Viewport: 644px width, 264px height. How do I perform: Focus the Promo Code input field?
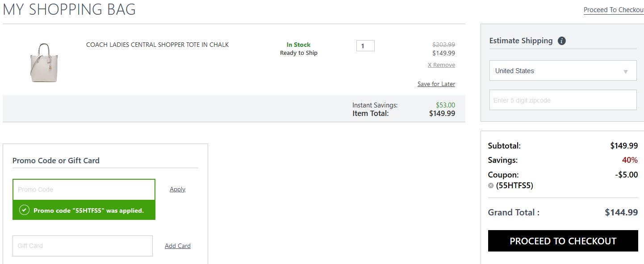point(84,190)
